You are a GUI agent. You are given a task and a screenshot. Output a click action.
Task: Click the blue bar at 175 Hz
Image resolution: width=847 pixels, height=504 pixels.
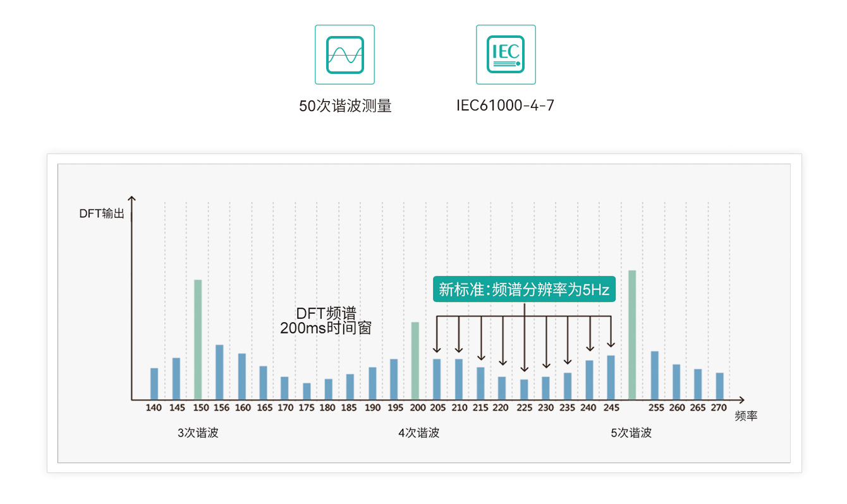(307, 391)
